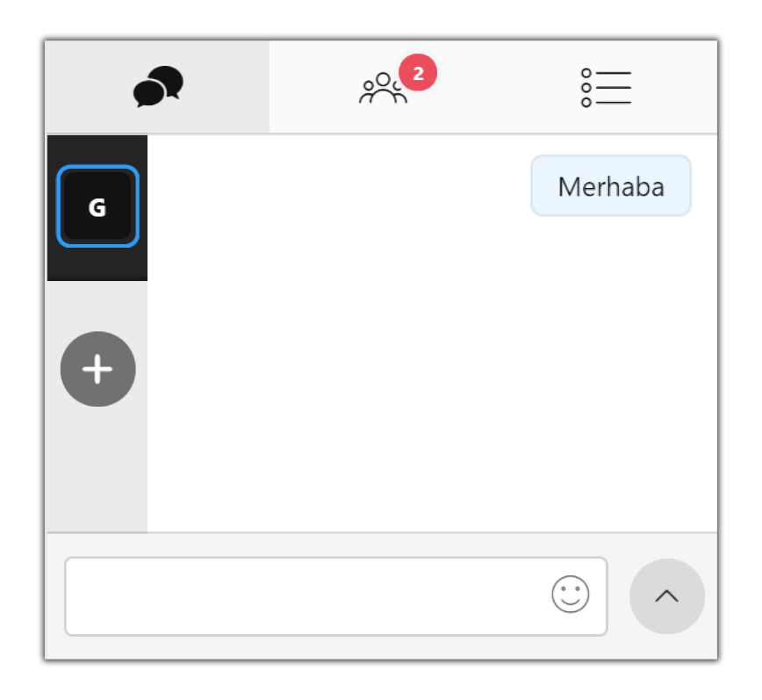Switch to the participants tab
762x700 pixels.
point(383,87)
